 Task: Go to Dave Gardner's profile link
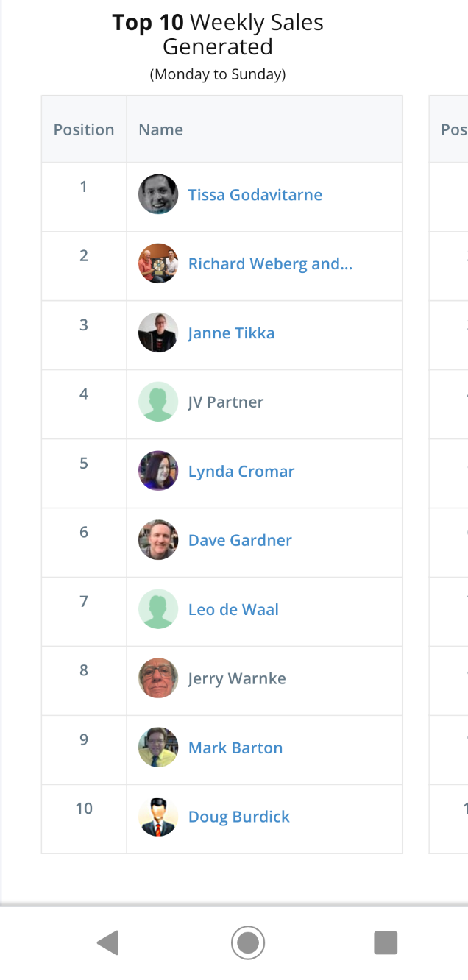coord(240,541)
